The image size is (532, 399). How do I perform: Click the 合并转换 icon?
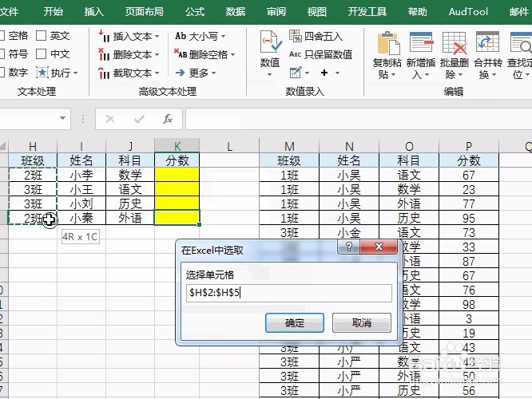[487, 42]
